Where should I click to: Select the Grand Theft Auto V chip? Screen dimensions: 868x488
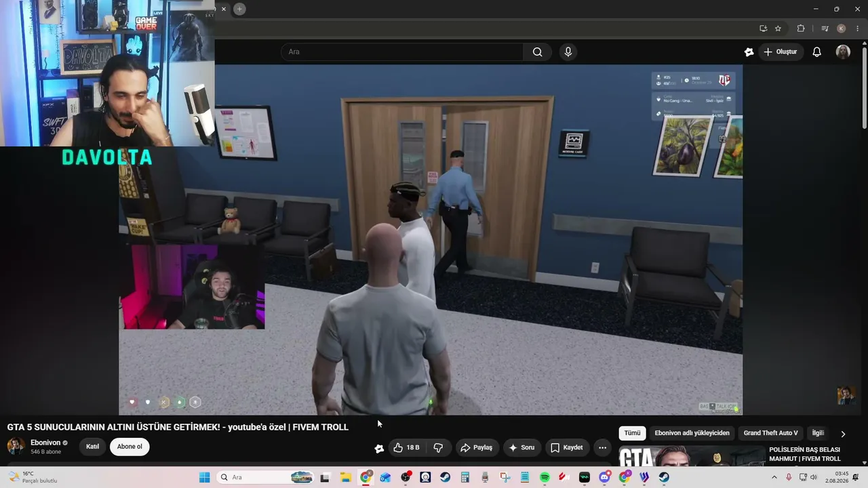pos(770,433)
